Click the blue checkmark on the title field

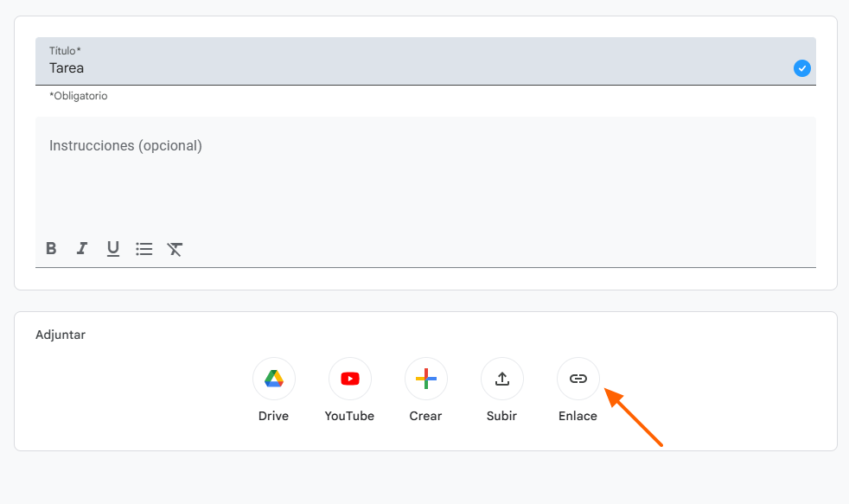[801, 67]
